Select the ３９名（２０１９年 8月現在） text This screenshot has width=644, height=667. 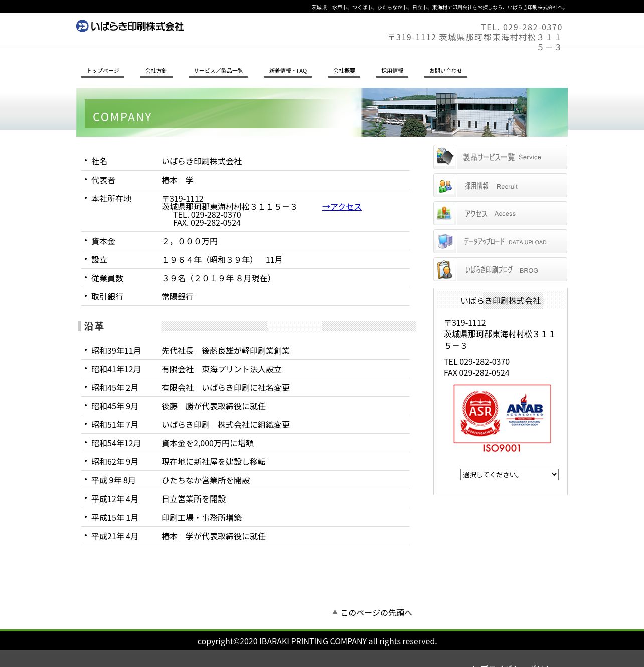pyautogui.click(x=218, y=278)
